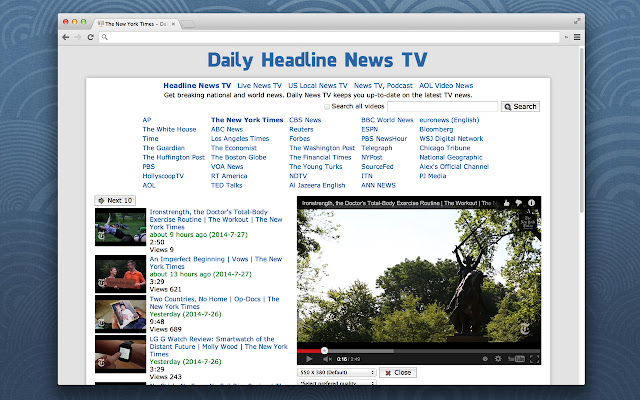Image resolution: width=640 pixels, height=400 pixels.
Task: Open The Guardian channel link
Action: [163, 148]
